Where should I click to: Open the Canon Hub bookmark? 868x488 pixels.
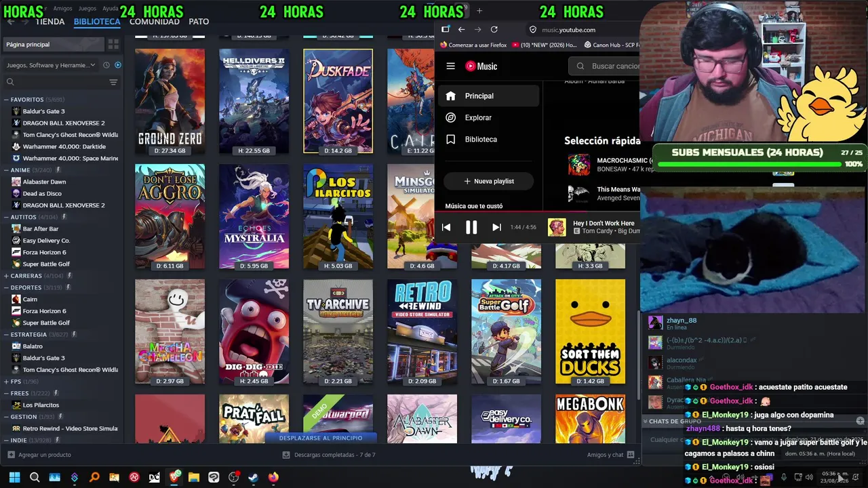pos(611,45)
